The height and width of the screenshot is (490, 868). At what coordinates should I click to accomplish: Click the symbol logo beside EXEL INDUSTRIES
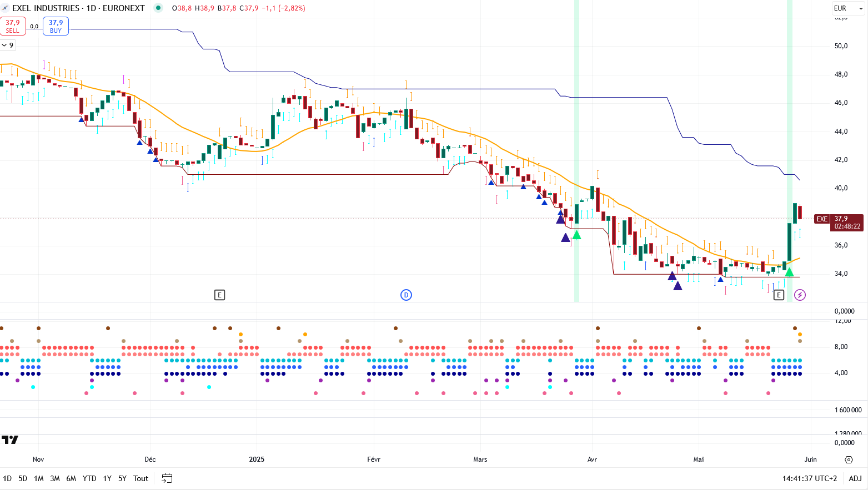pyautogui.click(x=5, y=8)
